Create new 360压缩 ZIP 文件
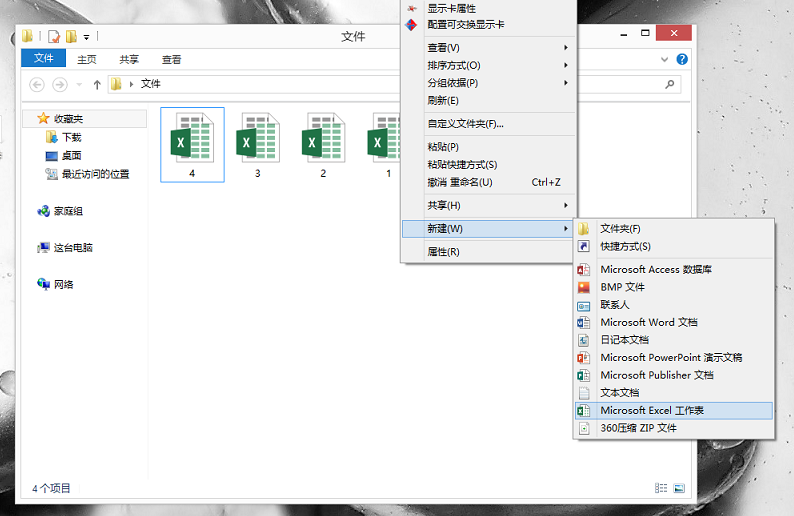Viewport: 794px width, 516px height. point(674,428)
